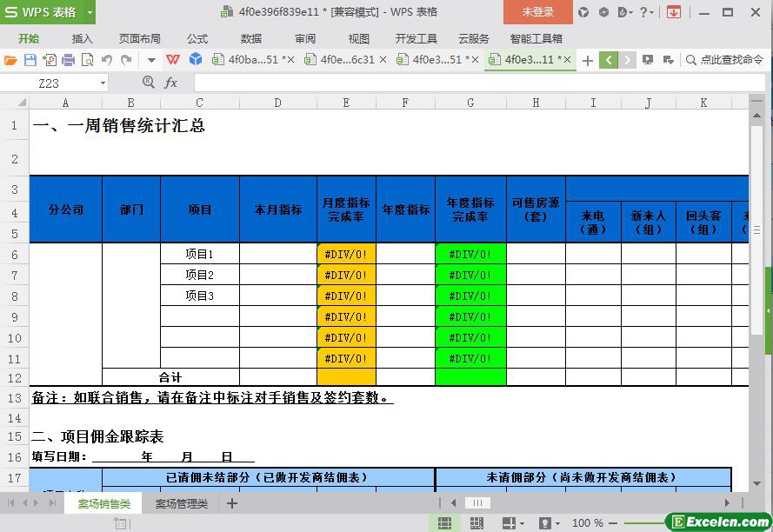
Task: Click the print icon
Action: (x=68, y=60)
